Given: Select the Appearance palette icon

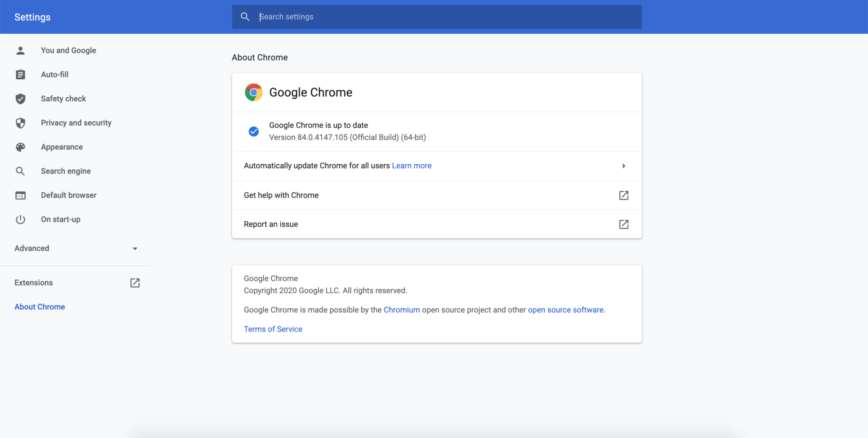Looking at the screenshot, I should click(20, 147).
